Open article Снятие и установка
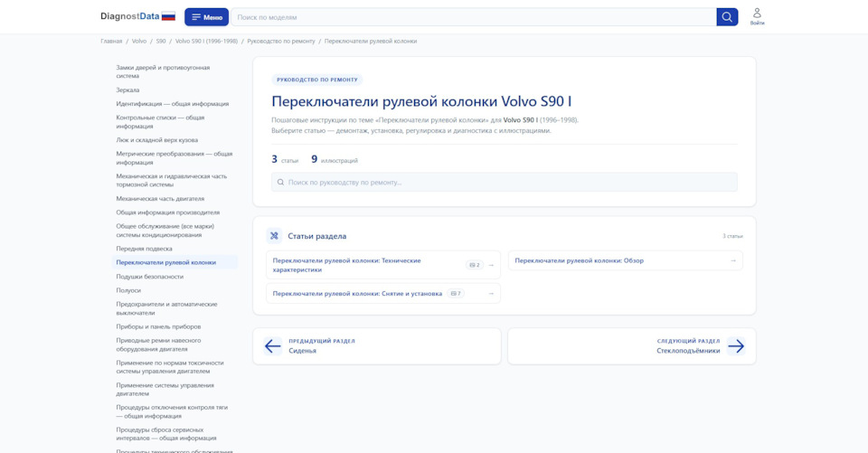This screenshot has width=868, height=453. click(383, 294)
